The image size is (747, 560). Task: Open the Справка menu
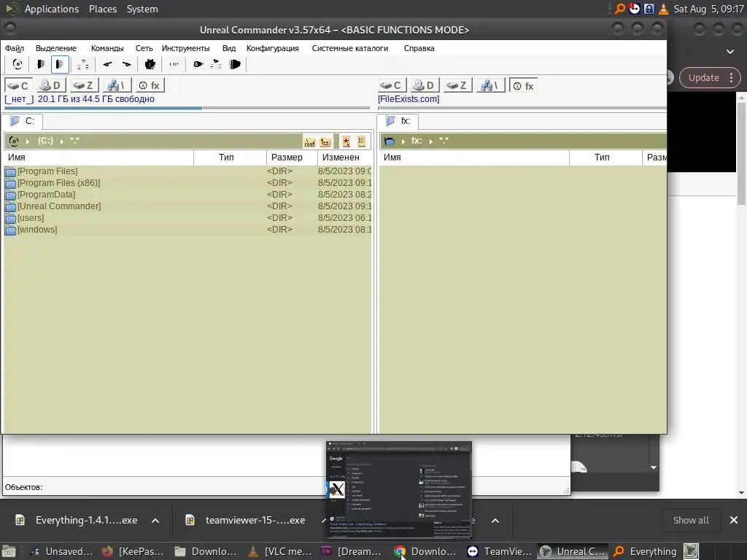(419, 48)
